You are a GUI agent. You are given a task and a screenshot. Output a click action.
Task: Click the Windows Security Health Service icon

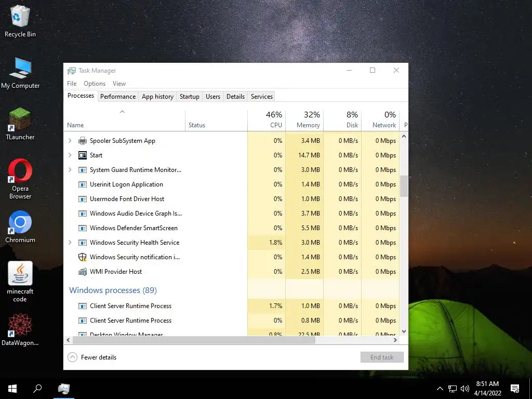[83, 243]
